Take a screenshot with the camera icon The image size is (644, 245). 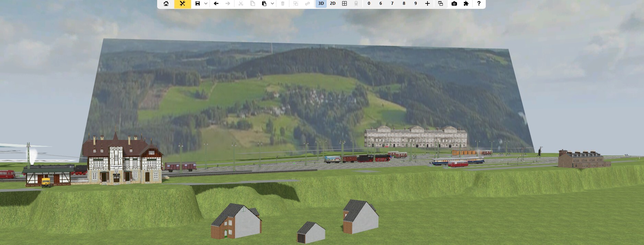[454, 4]
